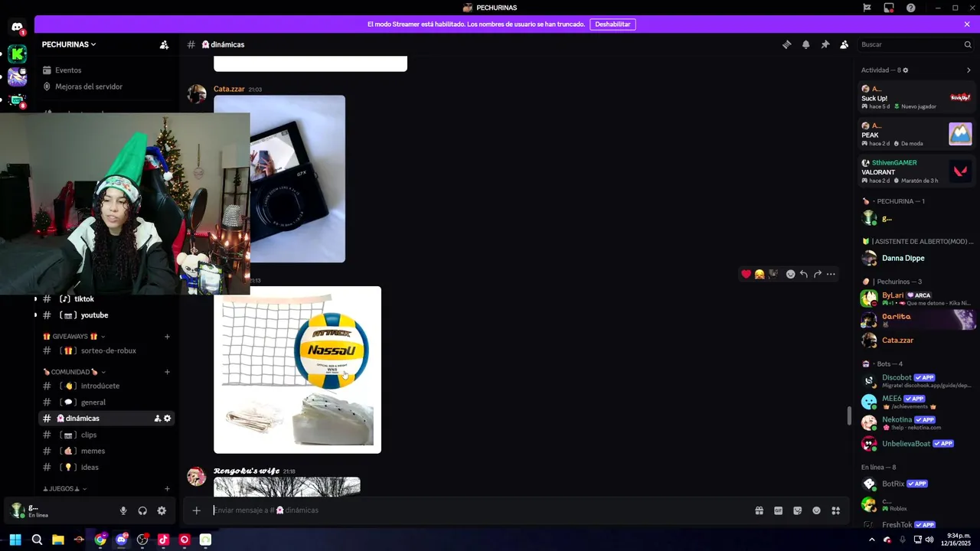The width and height of the screenshot is (980, 551).
Task: Dismiss the Streamer mode banner
Action: (967, 24)
